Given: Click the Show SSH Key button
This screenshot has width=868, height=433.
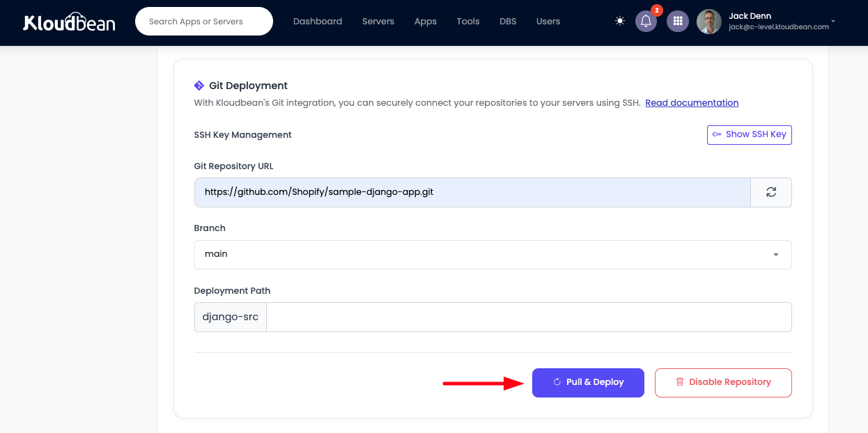Looking at the screenshot, I should pos(750,134).
